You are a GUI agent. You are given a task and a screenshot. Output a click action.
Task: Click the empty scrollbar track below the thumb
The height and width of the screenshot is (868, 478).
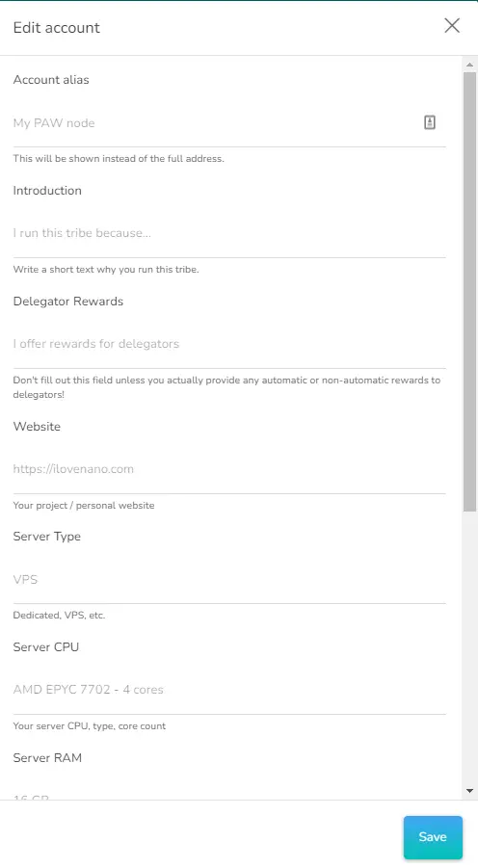[469, 647]
